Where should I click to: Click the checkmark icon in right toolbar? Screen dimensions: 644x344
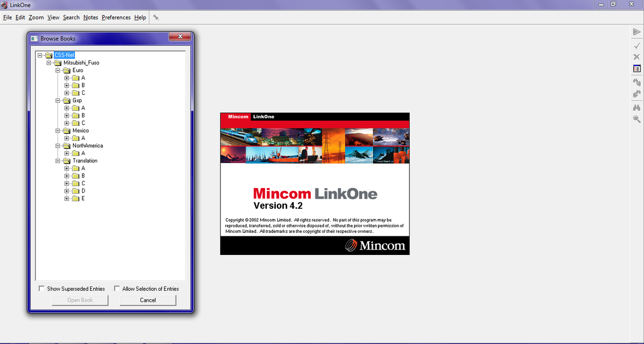pos(636,45)
